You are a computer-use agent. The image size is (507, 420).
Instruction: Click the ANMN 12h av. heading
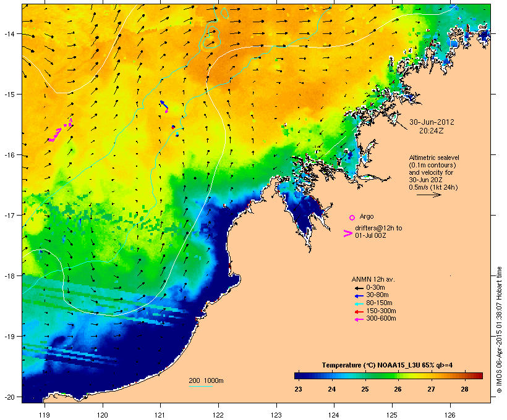373,279
